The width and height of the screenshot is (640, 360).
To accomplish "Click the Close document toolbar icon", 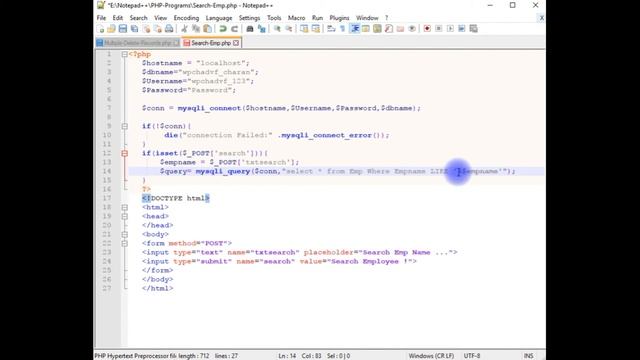I will [146, 29].
